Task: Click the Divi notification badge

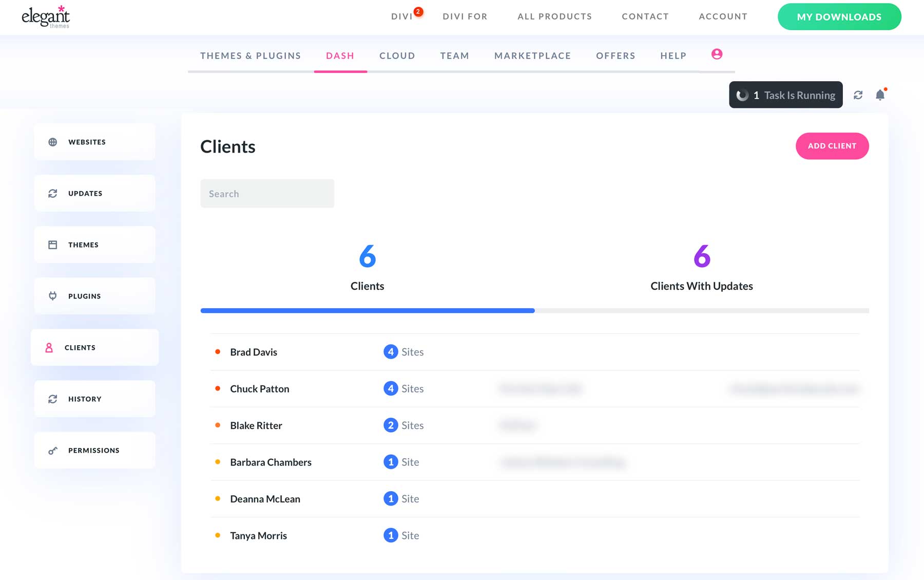Action: pyautogui.click(x=418, y=11)
